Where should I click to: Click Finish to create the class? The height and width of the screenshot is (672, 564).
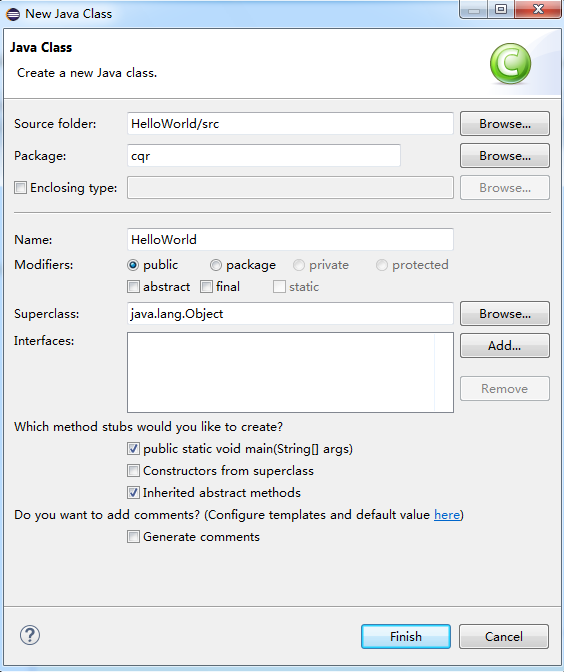406,636
